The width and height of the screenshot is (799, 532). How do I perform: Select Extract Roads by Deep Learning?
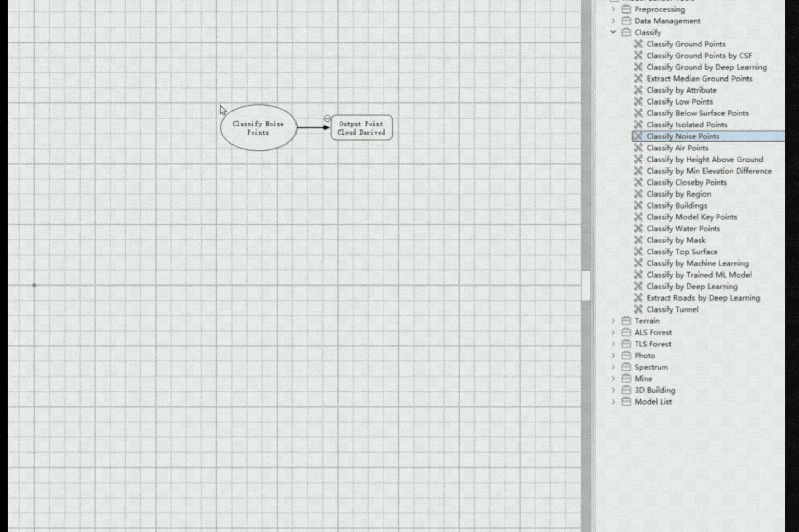click(x=703, y=298)
